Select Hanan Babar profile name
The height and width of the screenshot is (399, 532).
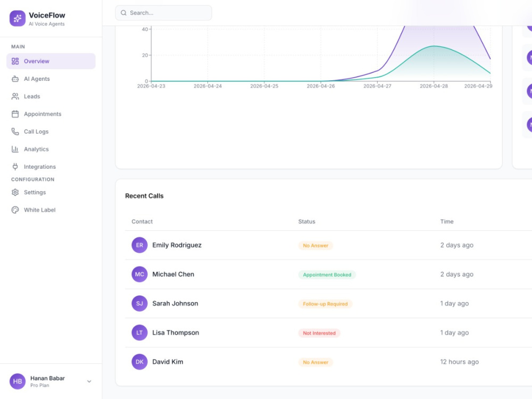[x=47, y=378]
